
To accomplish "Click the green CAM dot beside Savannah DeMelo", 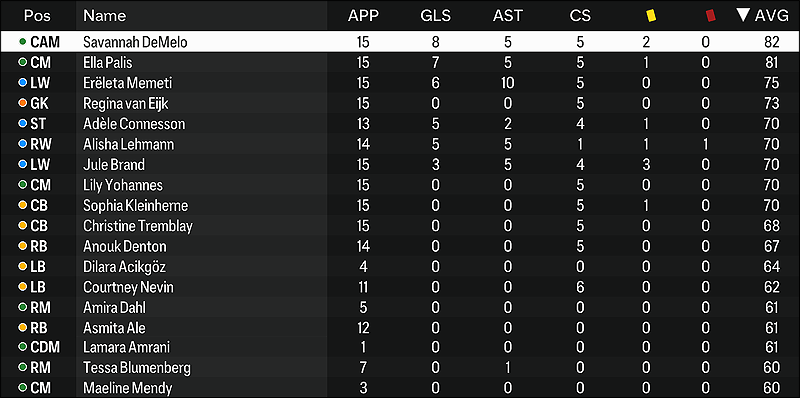I will point(22,42).
